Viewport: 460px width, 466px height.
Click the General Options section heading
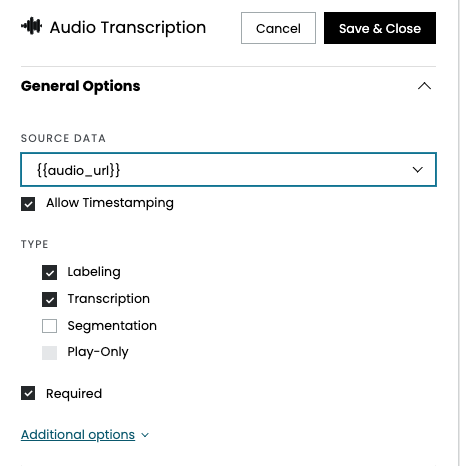(80, 86)
